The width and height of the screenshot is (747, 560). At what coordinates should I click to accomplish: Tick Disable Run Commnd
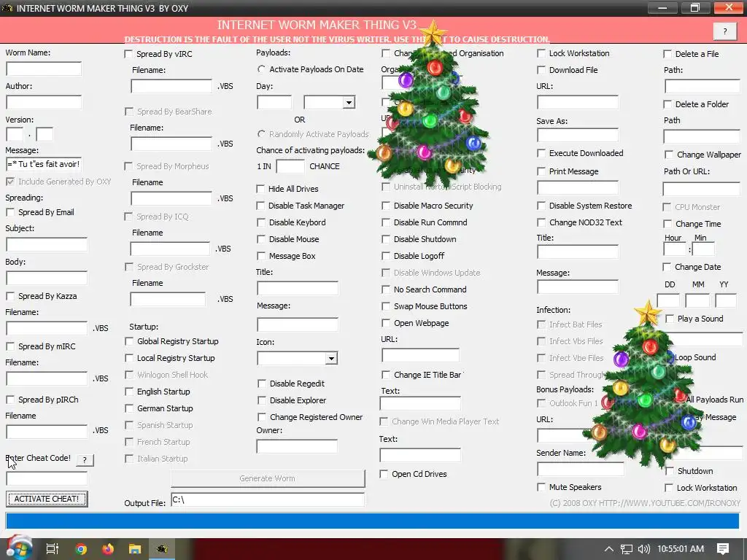[386, 222]
